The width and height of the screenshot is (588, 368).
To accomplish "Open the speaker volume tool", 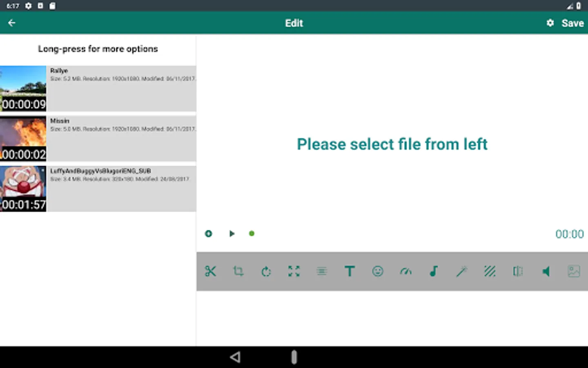I will pyautogui.click(x=546, y=271).
